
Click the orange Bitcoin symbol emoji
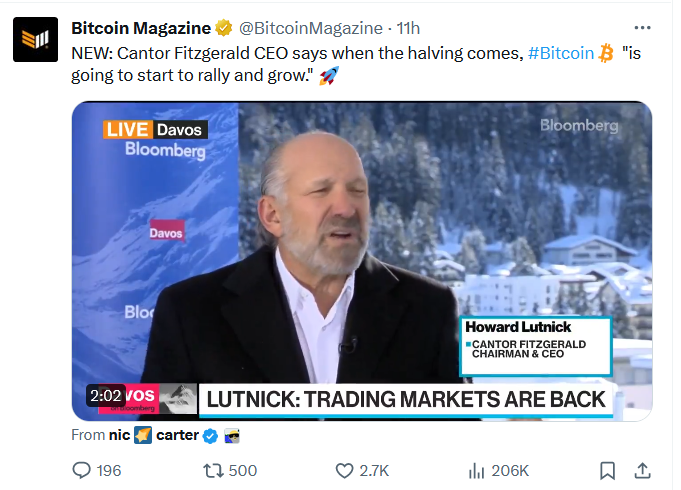(604, 52)
